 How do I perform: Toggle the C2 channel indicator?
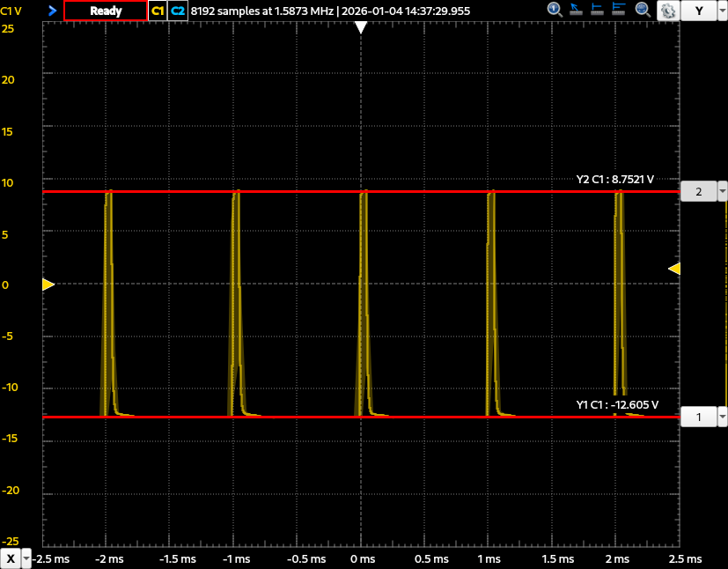(178, 11)
